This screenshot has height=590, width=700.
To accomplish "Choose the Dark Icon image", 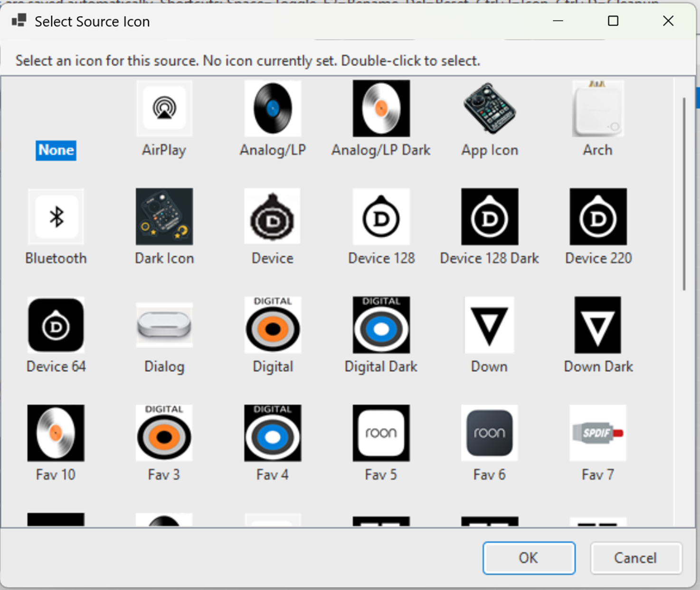I will click(164, 216).
